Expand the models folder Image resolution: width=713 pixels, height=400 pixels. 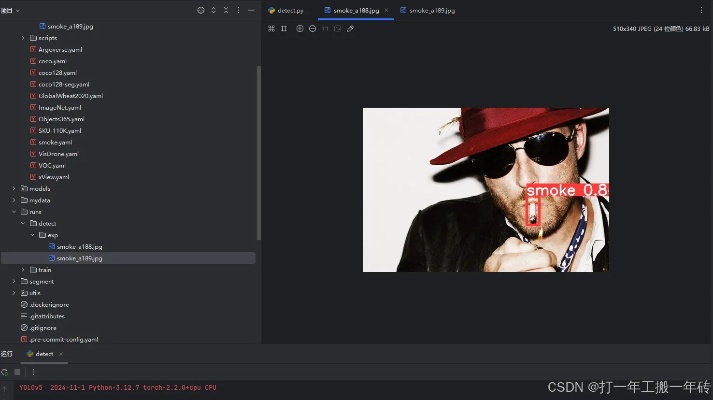tap(14, 188)
